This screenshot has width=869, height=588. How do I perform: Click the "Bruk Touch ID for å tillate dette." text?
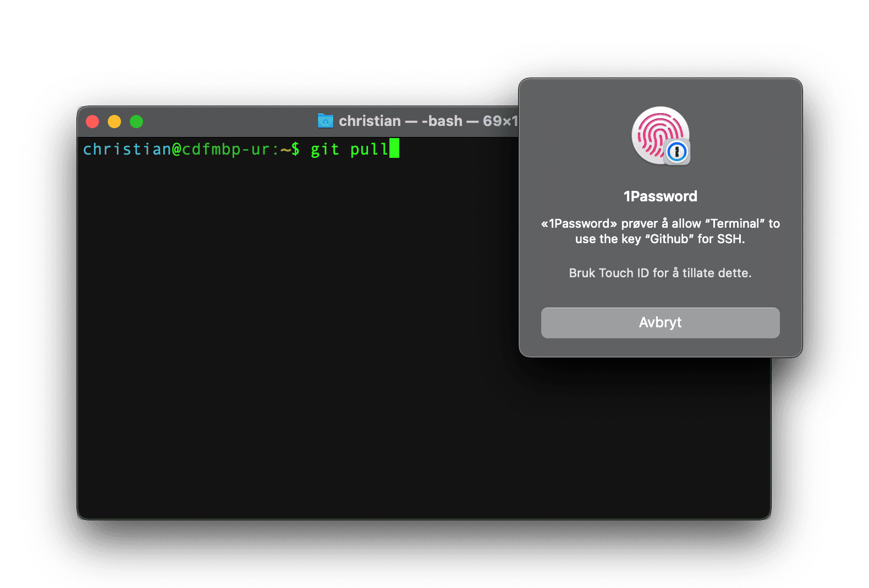[x=660, y=273]
